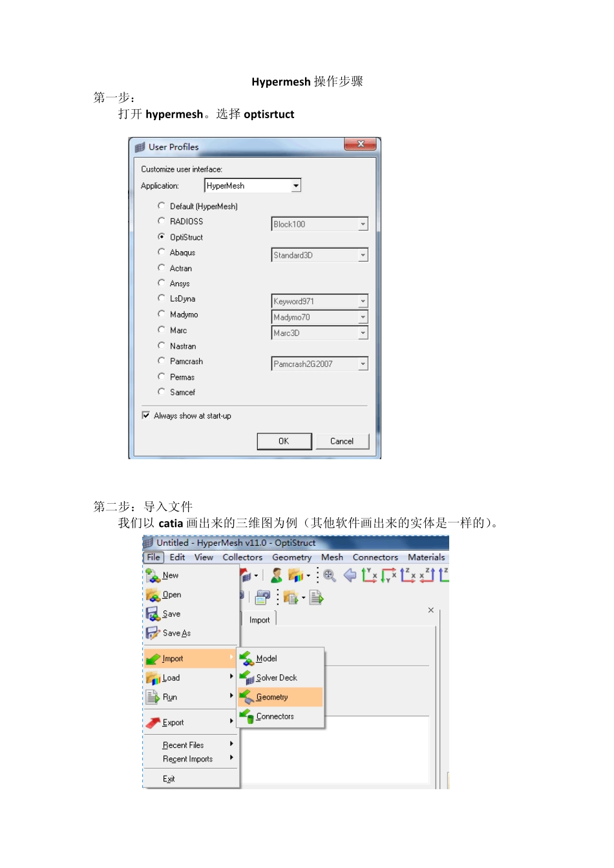Open the Application HyperMesh dropdown
This screenshot has height=868, width=614.
tap(253, 185)
